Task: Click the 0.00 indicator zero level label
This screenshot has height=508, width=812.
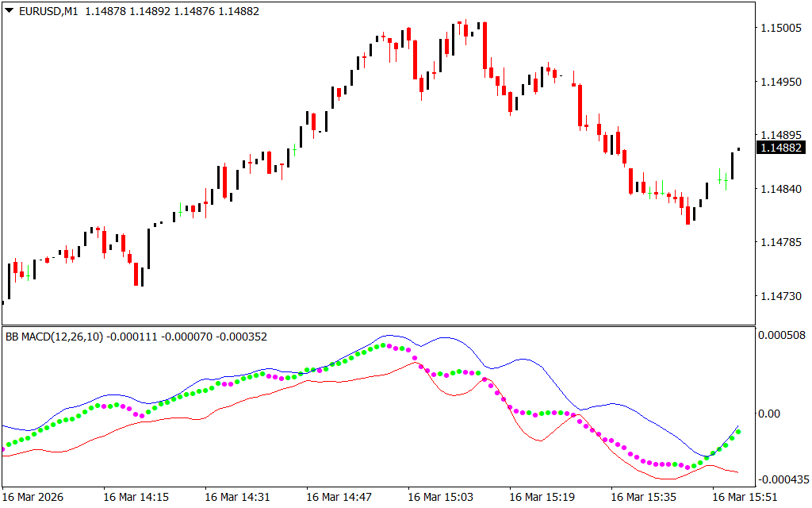Action: (x=769, y=414)
